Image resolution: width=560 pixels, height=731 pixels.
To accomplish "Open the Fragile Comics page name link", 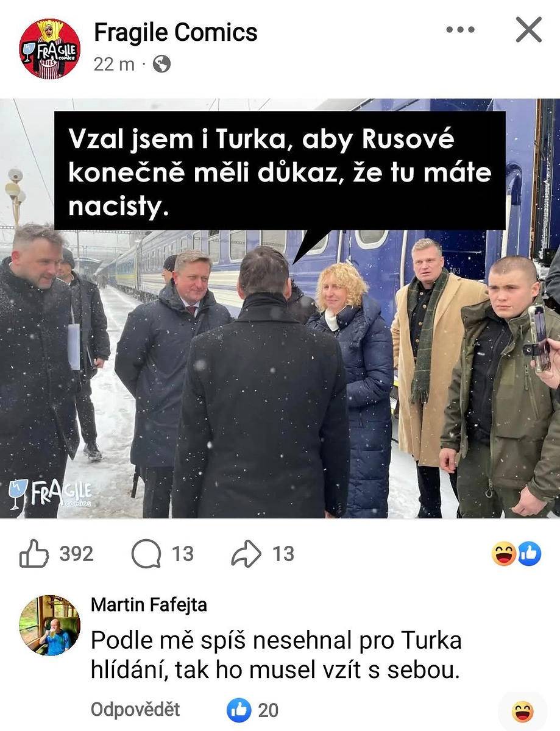I will (x=175, y=32).
